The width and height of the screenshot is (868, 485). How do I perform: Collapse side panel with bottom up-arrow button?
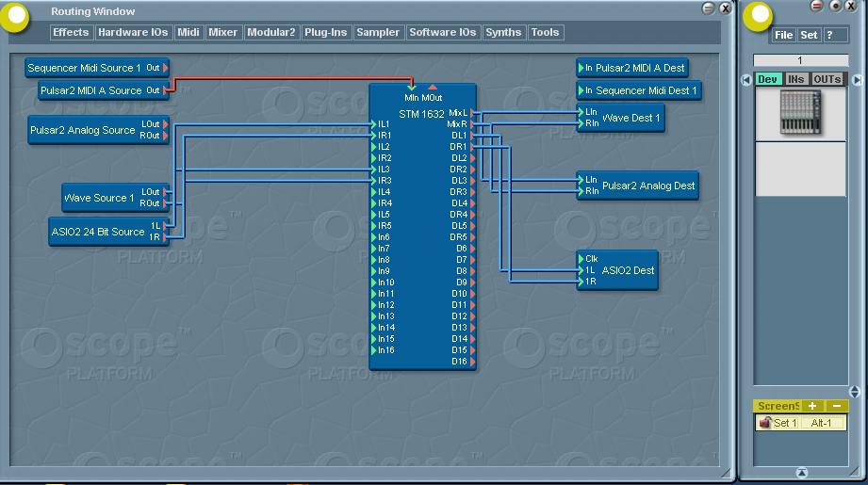click(x=801, y=472)
